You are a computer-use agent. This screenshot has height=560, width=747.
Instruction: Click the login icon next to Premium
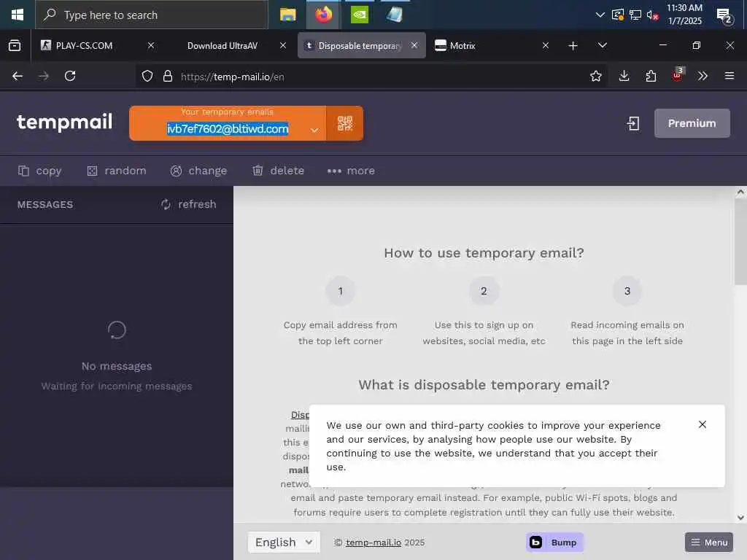(x=633, y=123)
